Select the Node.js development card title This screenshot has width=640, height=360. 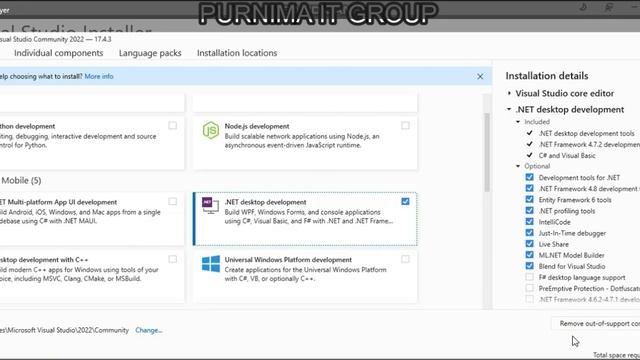257,127
